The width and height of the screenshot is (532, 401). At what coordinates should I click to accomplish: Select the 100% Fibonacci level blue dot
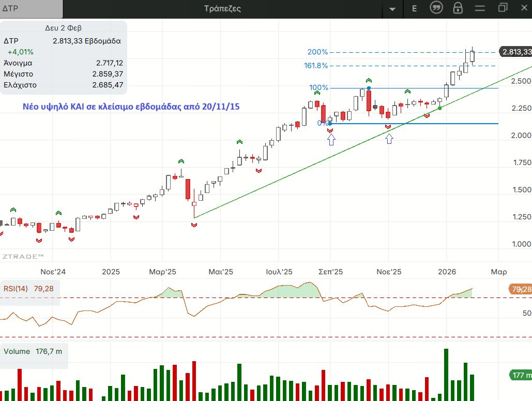pos(369,88)
